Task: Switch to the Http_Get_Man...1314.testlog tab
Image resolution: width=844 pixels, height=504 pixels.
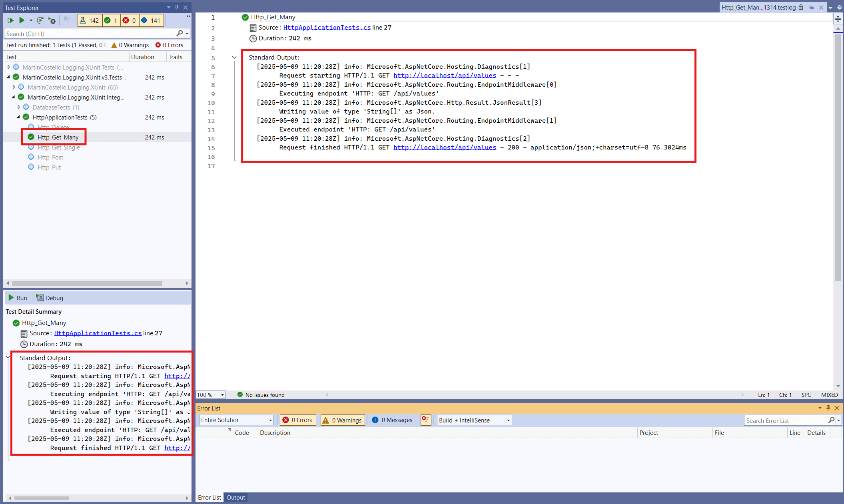Action: 758,7
